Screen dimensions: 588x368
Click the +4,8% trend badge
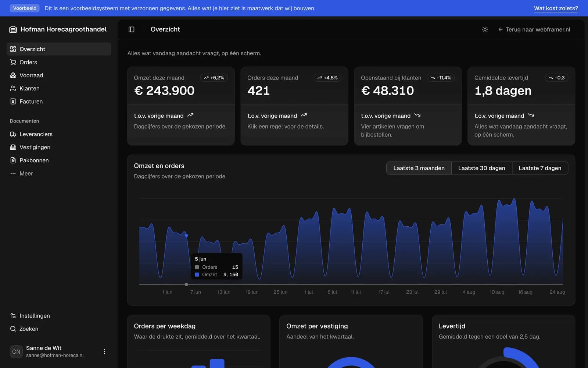point(327,78)
